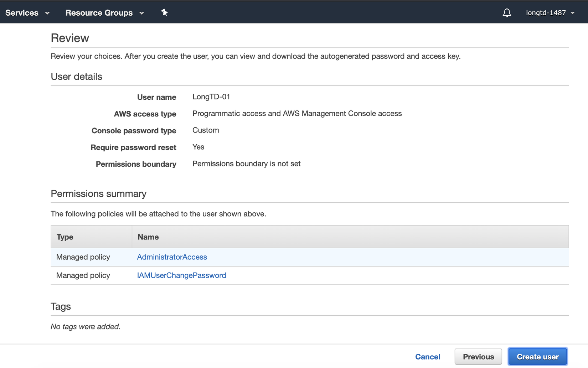The height and width of the screenshot is (368, 588).
Task: Click the Type column header
Action: coord(65,237)
